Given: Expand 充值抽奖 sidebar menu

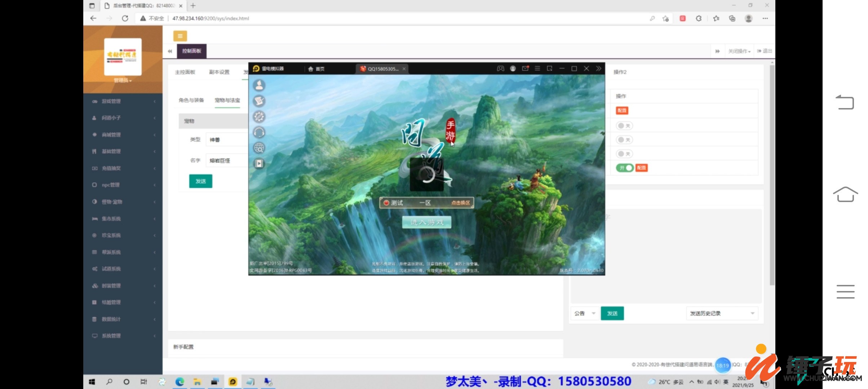Looking at the screenshot, I should point(123,168).
